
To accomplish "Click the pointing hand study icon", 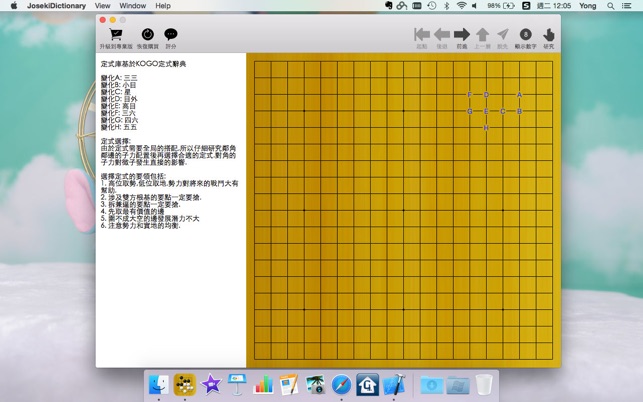I will [x=549, y=34].
